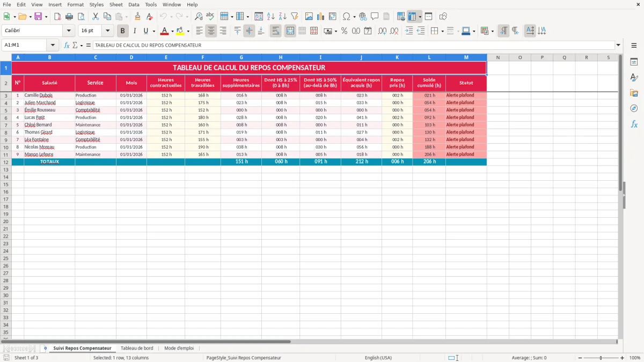The height and width of the screenshot is (362, 644).
Task: Apply the red font color swatch
Action: (165, 31)
